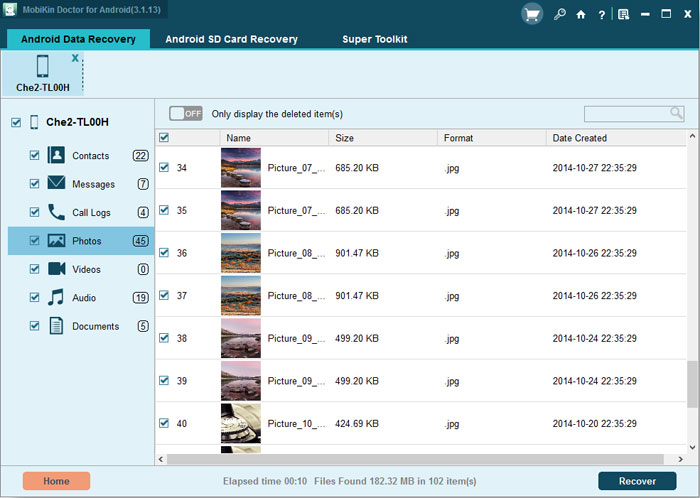Uncheck the Videos category checkbox
Viewport: 700px width, 498px height.
(x=34, y=269)
